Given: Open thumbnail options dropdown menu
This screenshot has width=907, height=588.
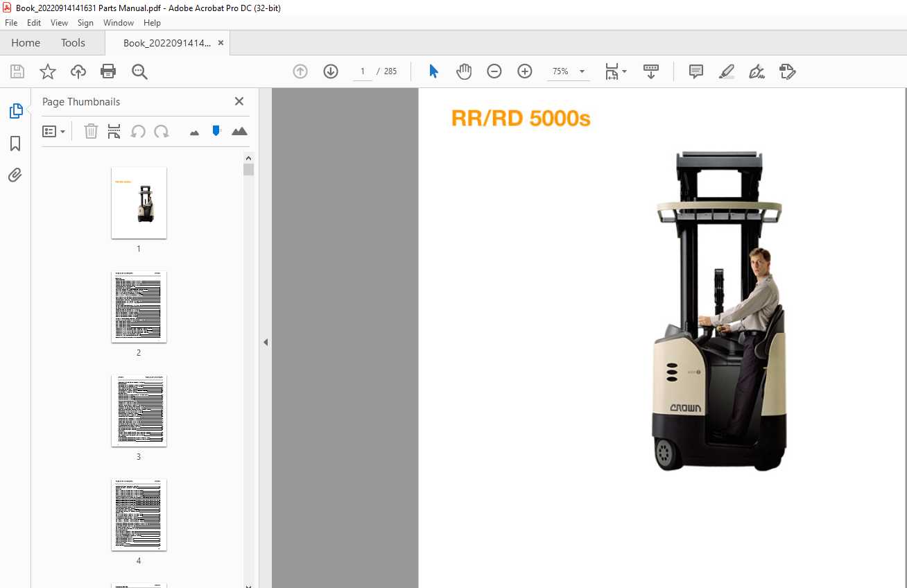Looking at the screenshot, I should tap(54, 131).
